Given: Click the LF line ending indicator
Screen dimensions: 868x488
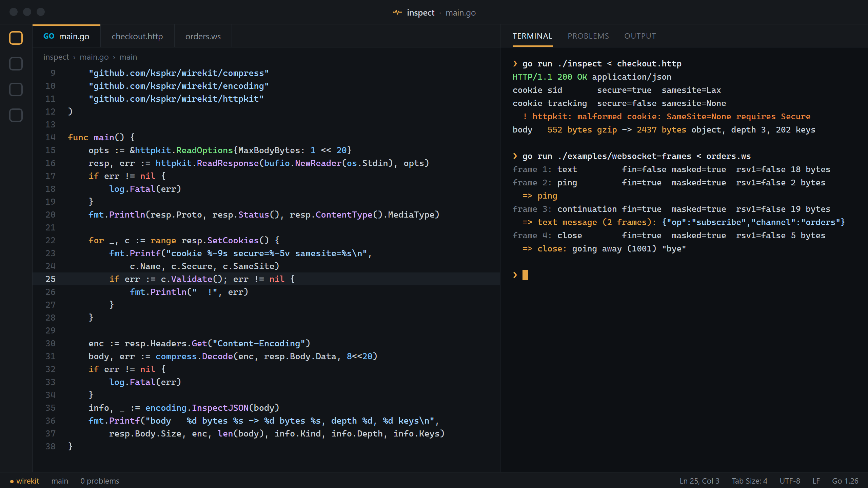Looking at the screenshot, I should [x=816, y=481].
